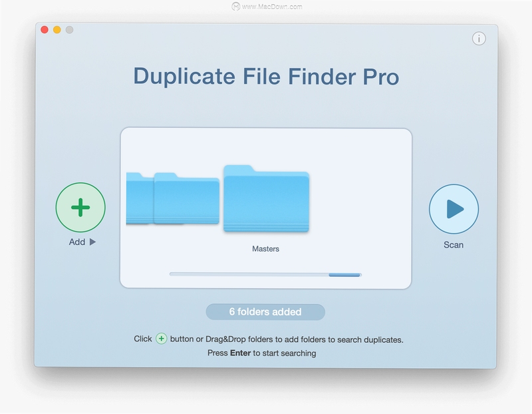Open the info icon in the top right
Viewport: 532px width, 414px height.
coord(479,39)
